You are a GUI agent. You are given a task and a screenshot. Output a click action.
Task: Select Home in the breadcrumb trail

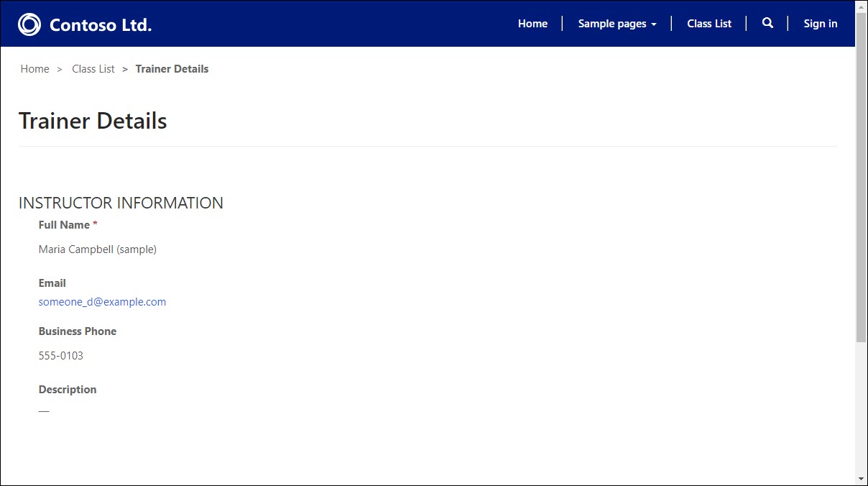(x=34, y=69)
